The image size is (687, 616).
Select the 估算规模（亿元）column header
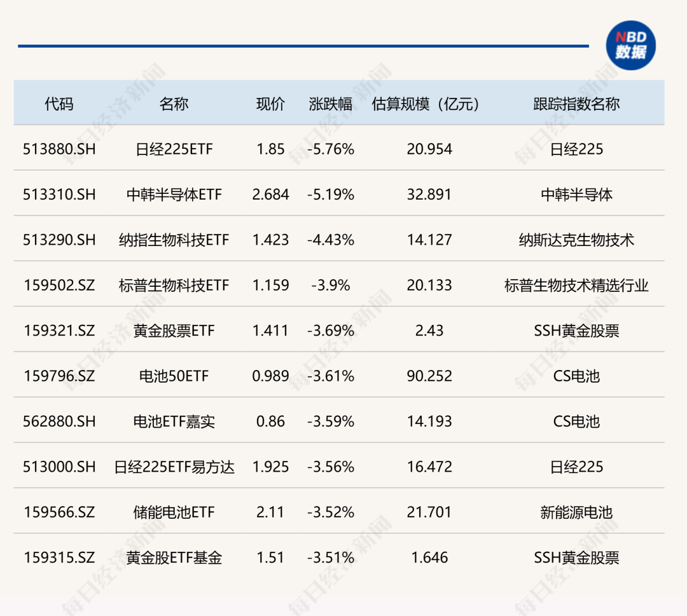425,104
